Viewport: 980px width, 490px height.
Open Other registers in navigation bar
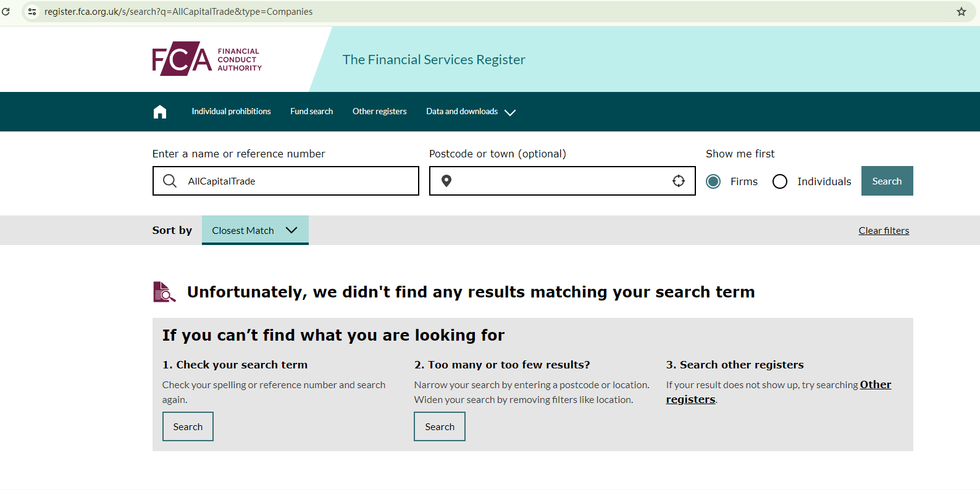point(379,112)
